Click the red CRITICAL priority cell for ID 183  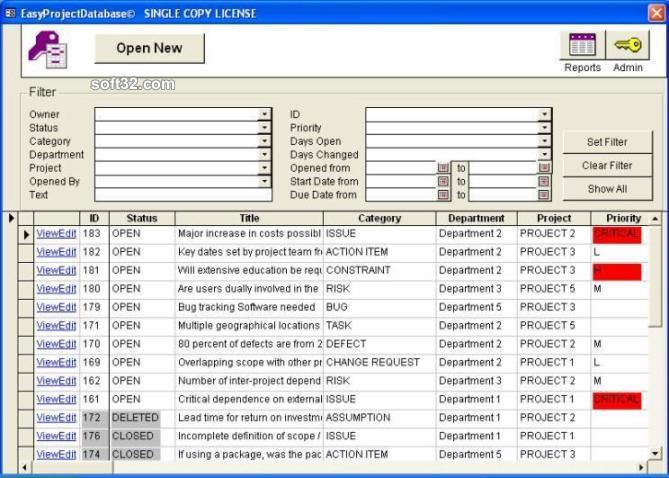pyautogui.click(x=617, y=235)
